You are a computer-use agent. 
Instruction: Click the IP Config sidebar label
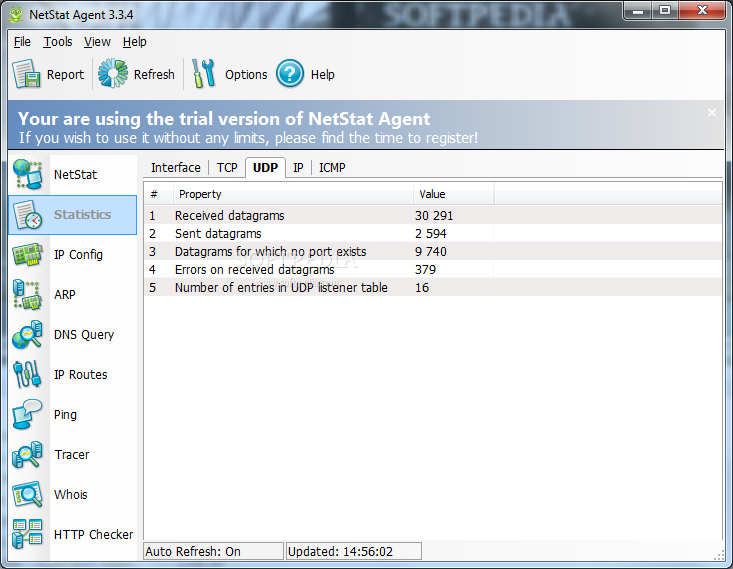pos(78,255)
